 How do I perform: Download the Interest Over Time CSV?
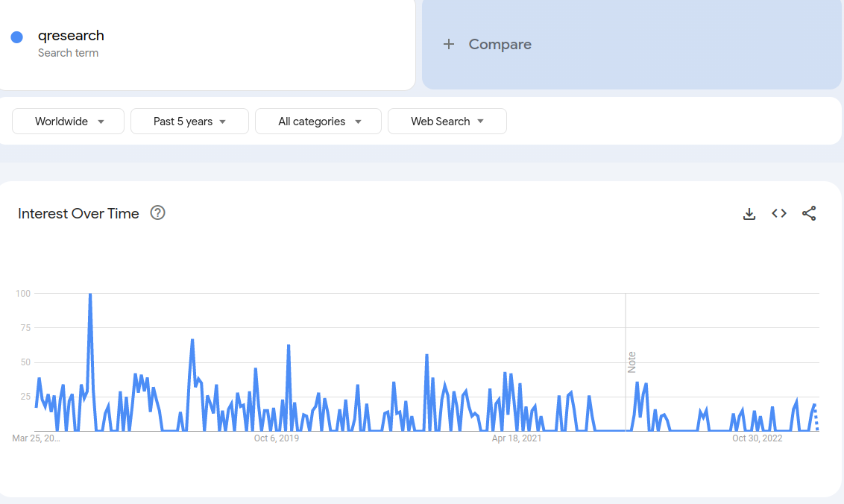coord(749,214)
